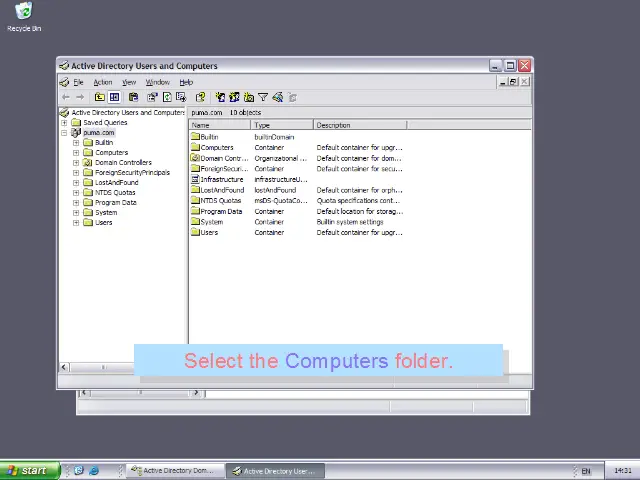Click the background window scrollbar right arrow
640x480 pixels.
pos(196,393)
